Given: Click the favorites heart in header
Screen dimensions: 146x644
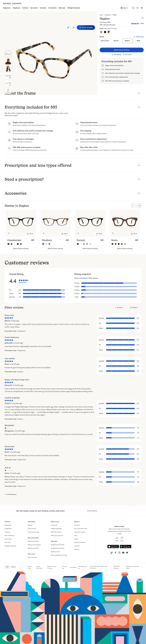Looking at the screenshot, I should 138,8.
